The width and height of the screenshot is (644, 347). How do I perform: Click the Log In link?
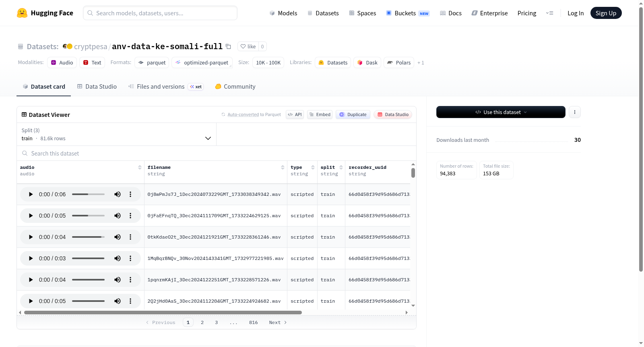[576, 13]
